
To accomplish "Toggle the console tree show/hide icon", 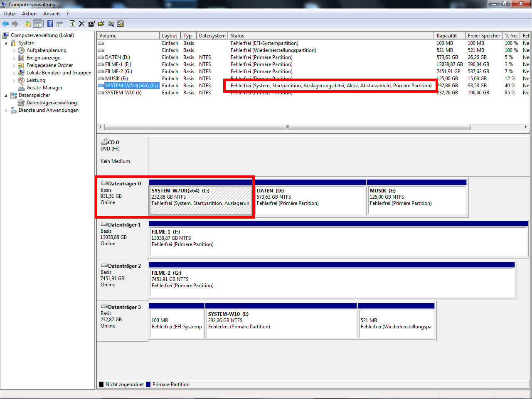I will pyautogui.click(x=37, y=24).
